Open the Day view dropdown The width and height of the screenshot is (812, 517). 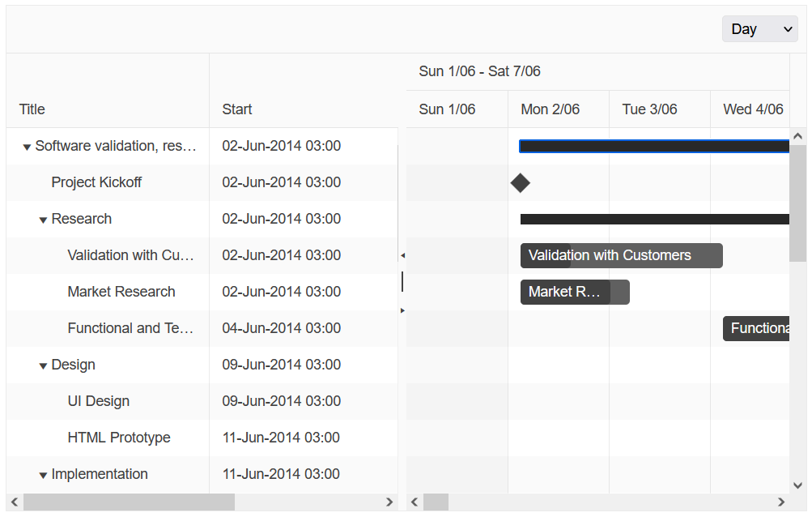pyautogui.click(x=759, y=28)
